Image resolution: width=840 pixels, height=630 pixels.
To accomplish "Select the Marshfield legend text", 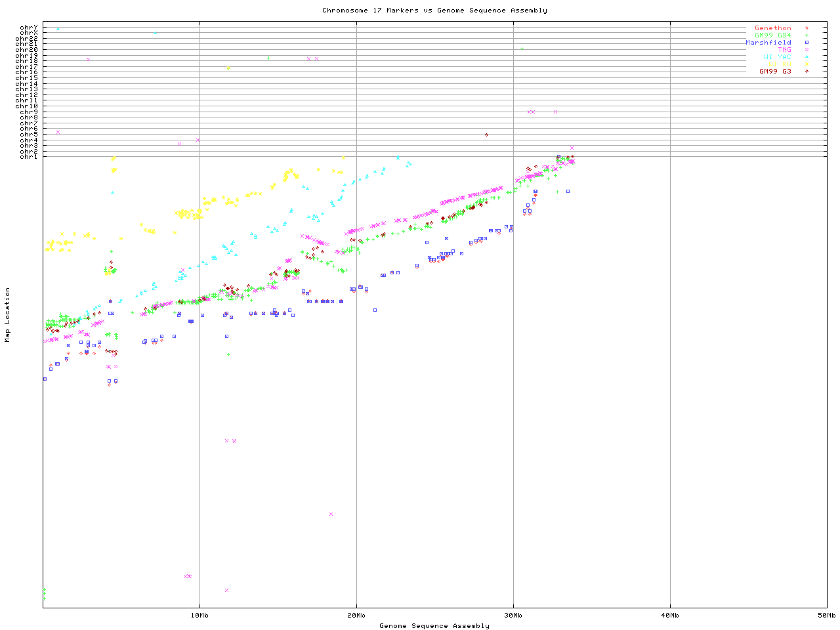I will (x=768, y=43).
